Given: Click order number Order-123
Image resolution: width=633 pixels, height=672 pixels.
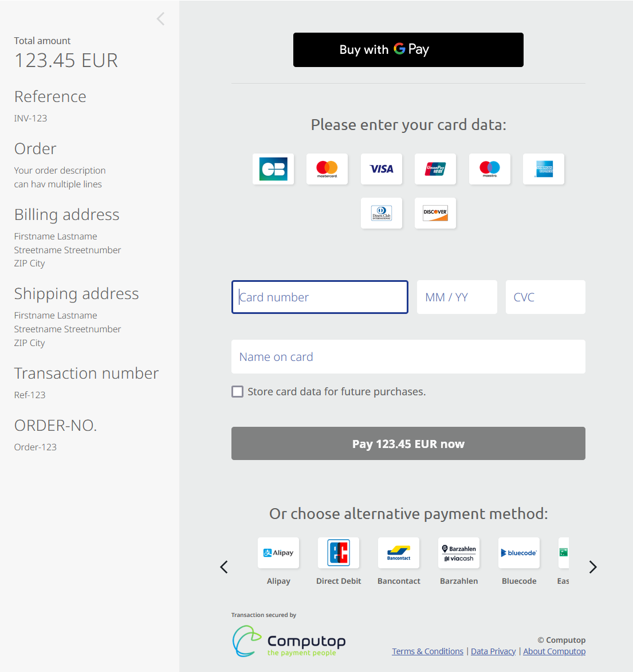Looking at the screenshot, I should 35,447.
